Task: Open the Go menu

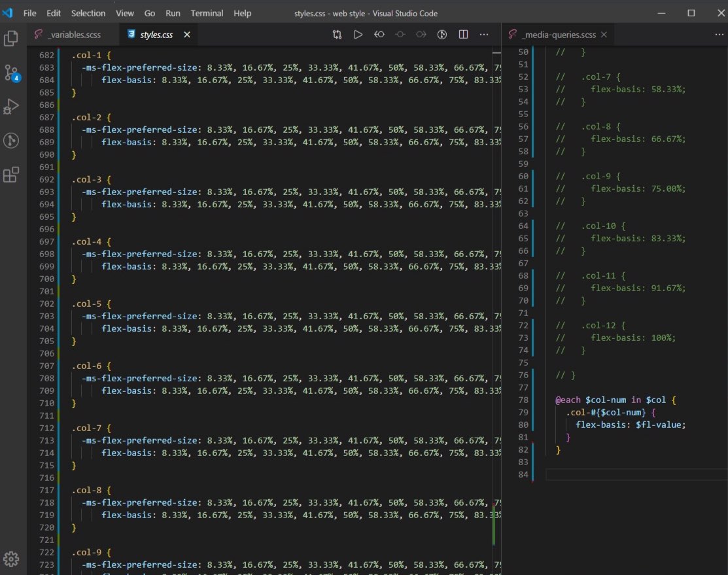Action: (x=150, y=14)
